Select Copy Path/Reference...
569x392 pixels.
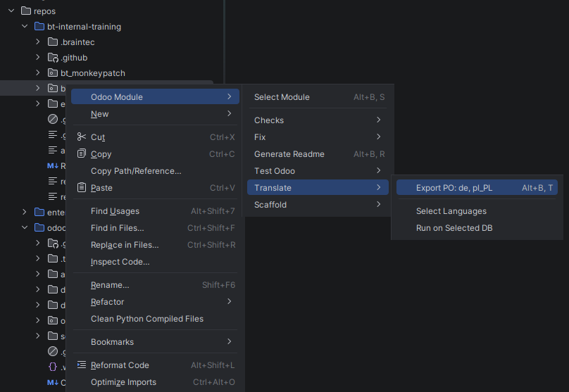pyautogui.click(x=156, y=171)
